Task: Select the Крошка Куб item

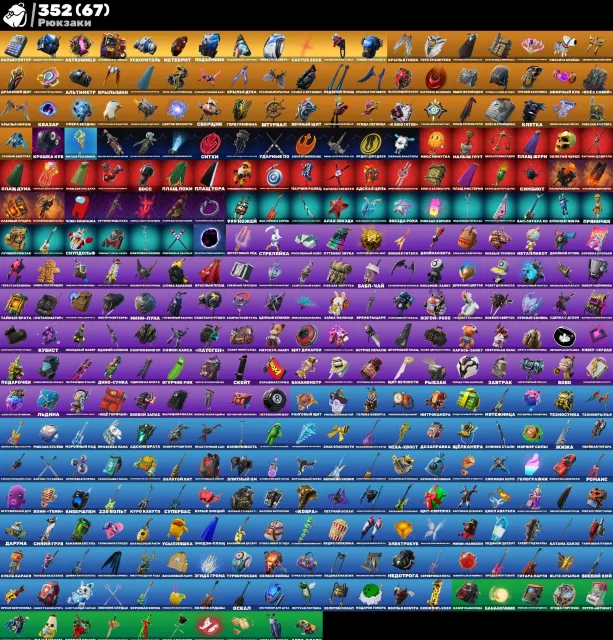Action: pyautogui.click(x=48, y=143)
